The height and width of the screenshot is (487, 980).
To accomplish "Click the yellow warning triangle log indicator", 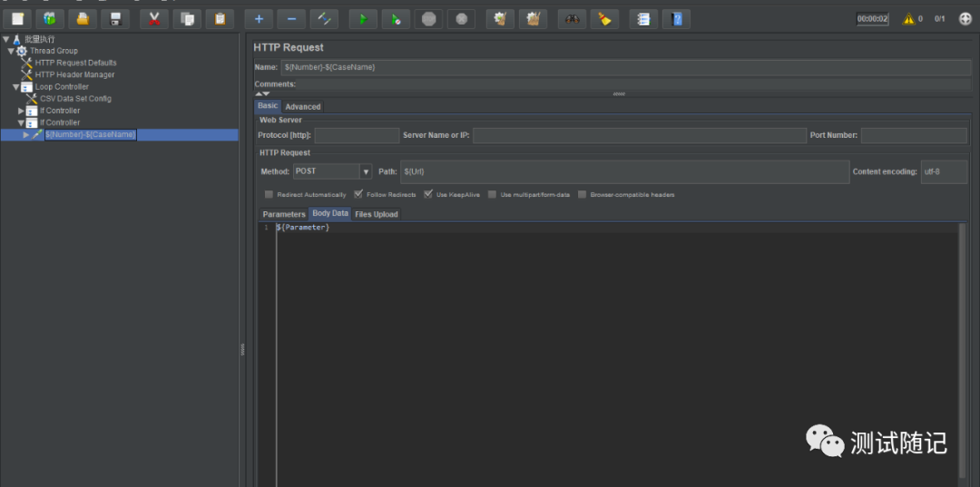I will (x=908, y=19).
